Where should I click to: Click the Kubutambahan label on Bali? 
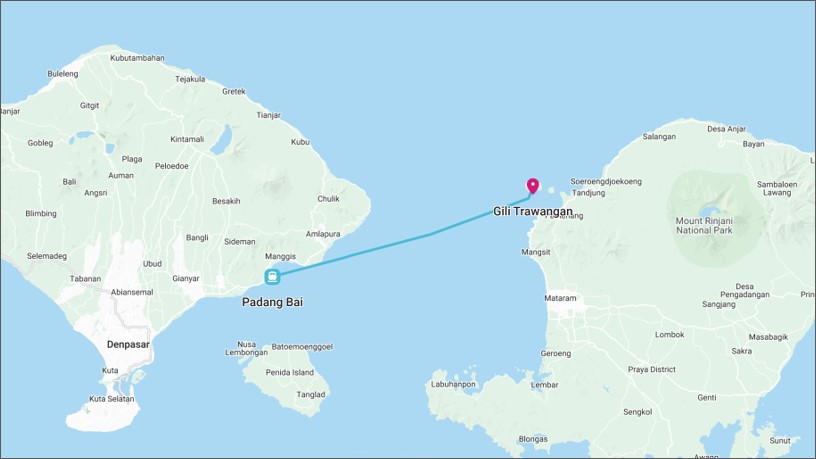click(x=137, y=58)
